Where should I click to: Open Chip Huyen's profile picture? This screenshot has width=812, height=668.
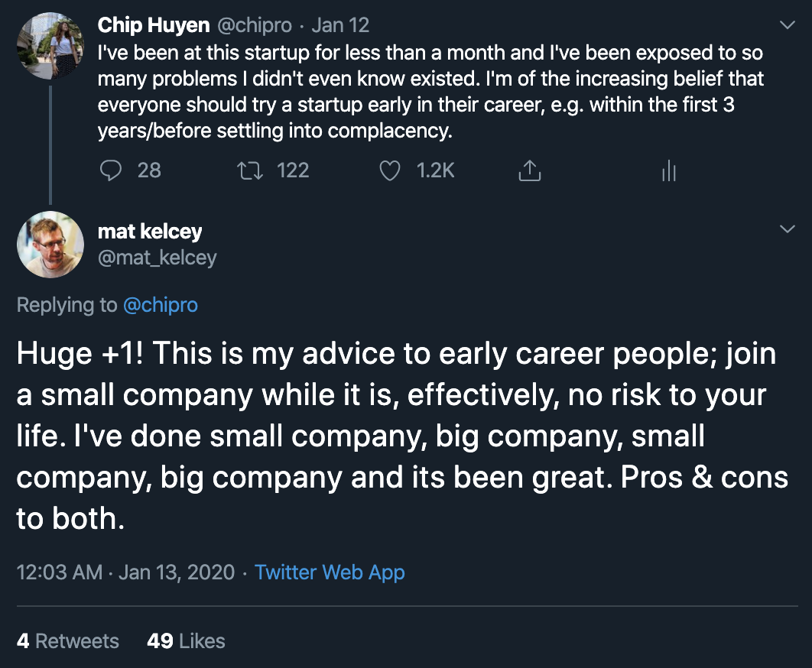coord(50,46)
